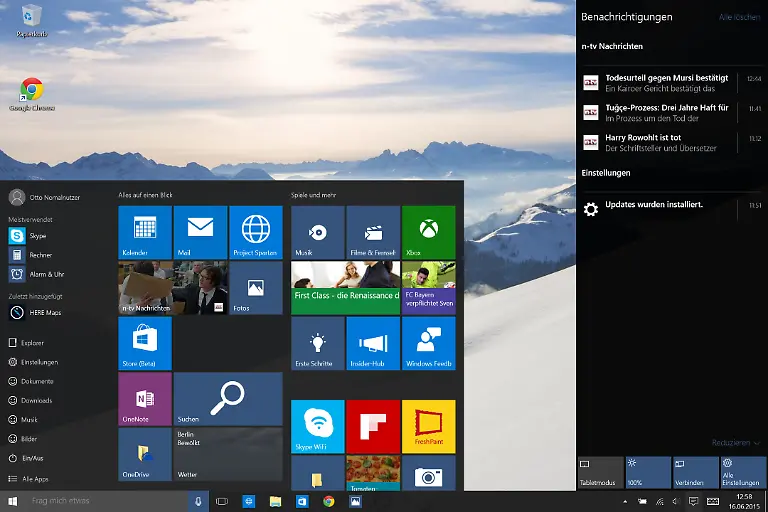The width and height of the screenshot is (768, 512).
Task: Open Tuğçe-Prozess notification
Action: pos(672,113)
